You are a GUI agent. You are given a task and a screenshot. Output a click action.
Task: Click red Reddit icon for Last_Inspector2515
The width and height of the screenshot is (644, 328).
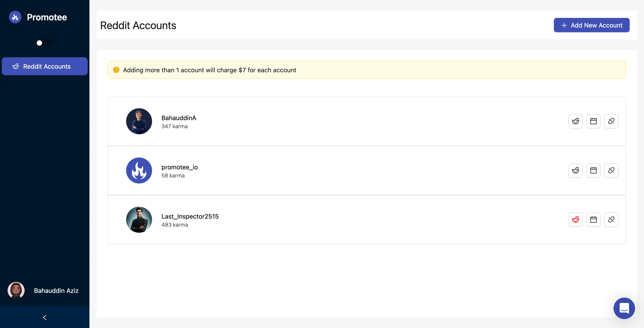click(575, 220)
